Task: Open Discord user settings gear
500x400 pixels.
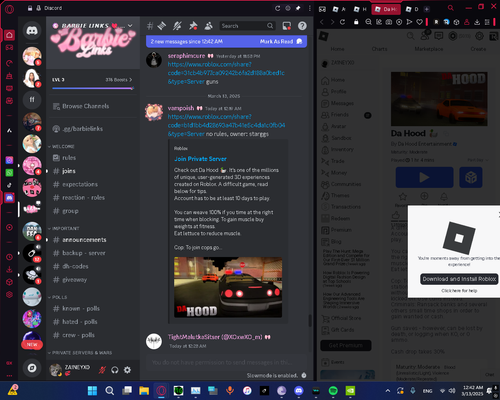Action: 127,370
